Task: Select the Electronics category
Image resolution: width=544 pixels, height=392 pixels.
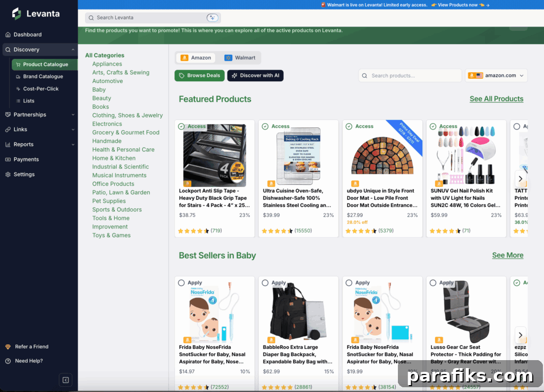Action: 107,124
